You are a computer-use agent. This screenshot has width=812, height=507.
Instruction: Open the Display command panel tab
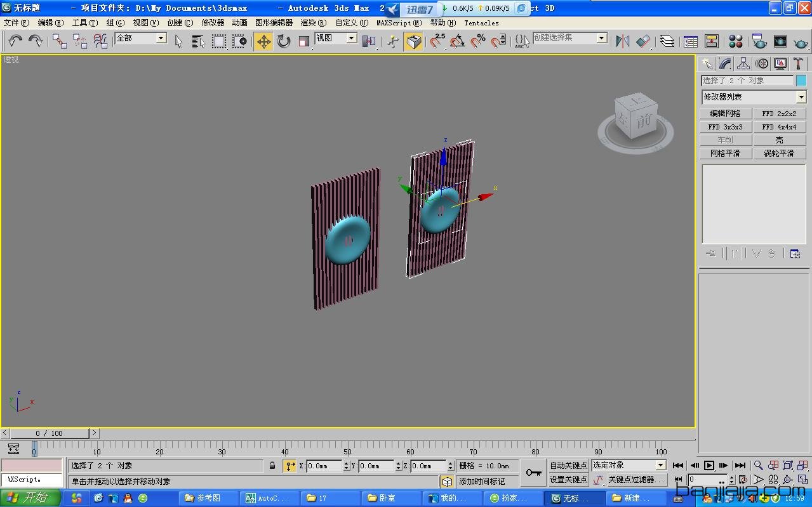[x=780, y=63]
